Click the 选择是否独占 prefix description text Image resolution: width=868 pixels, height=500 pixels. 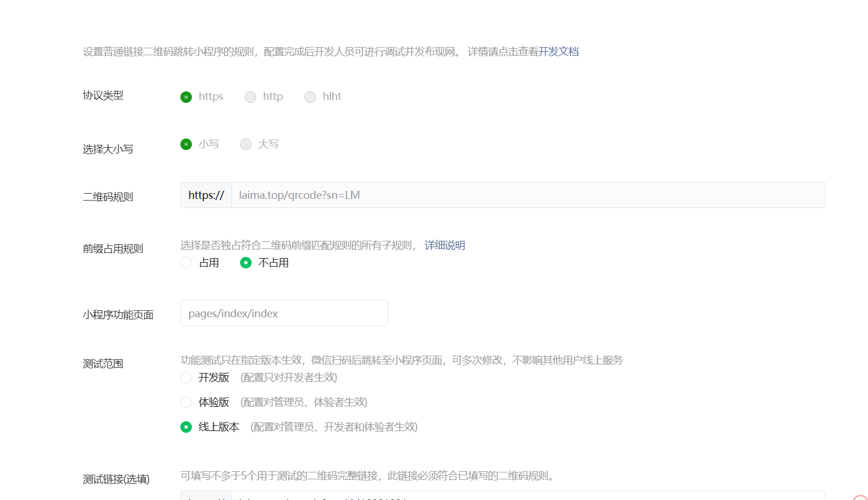[x=299, y=245]
